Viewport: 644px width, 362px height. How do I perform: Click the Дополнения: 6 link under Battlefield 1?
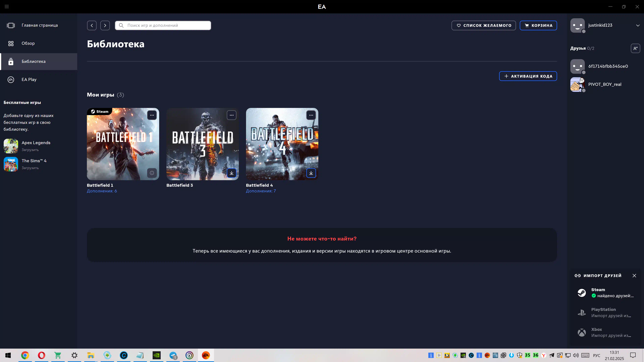(102, 191)
